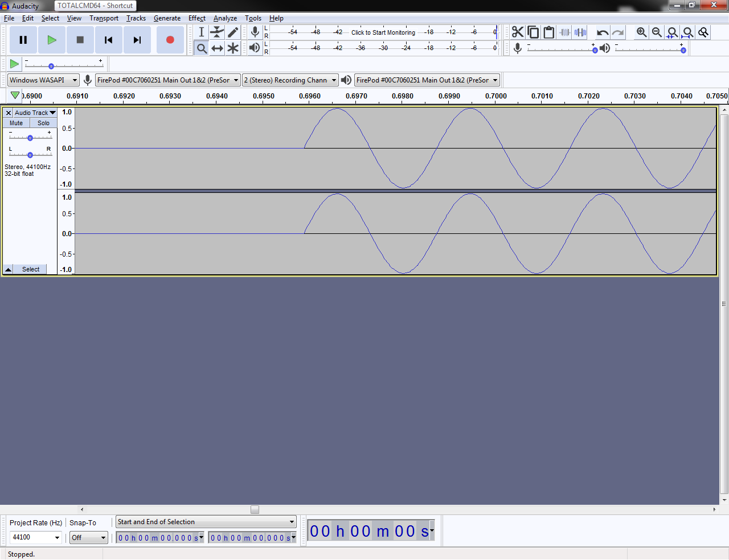Screen dimensions: 729x560
Task: Cut the selection with the scissors icon
Action: (518, 32)
